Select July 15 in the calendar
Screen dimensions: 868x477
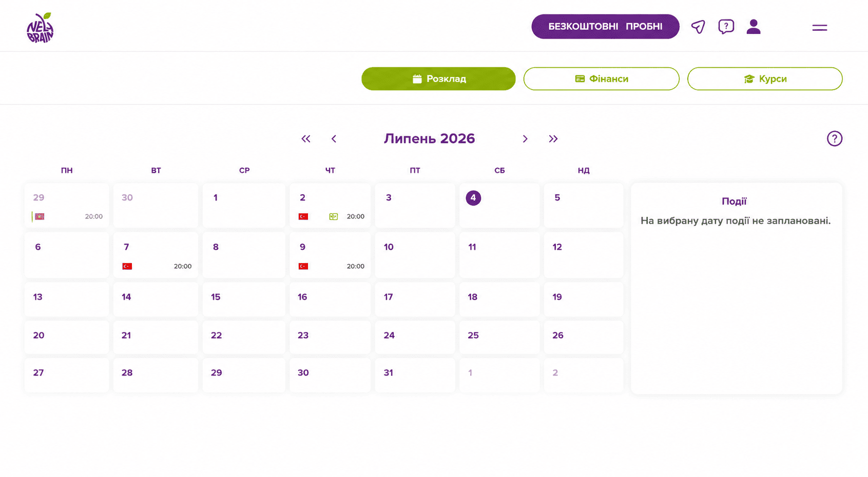pyautogui.click(x=244, y=299)
